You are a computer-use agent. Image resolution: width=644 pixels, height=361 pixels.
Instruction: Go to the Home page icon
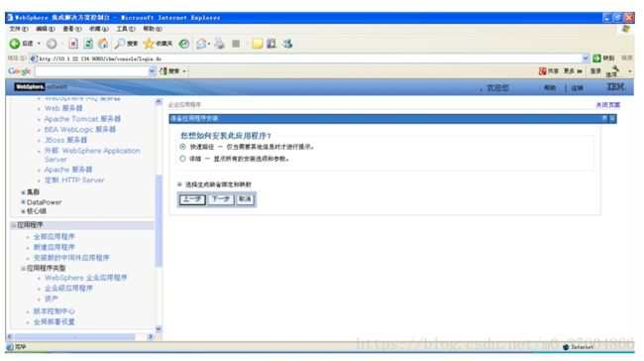point(103,44)
